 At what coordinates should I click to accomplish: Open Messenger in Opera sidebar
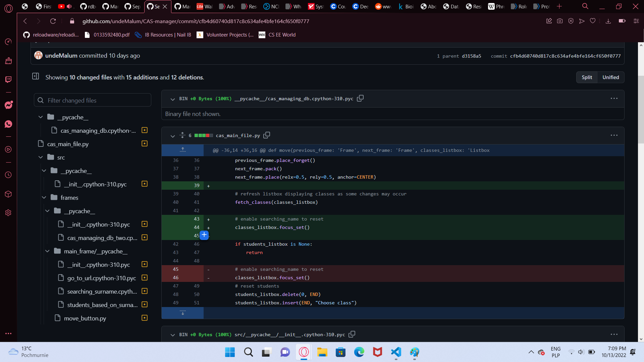8,105
